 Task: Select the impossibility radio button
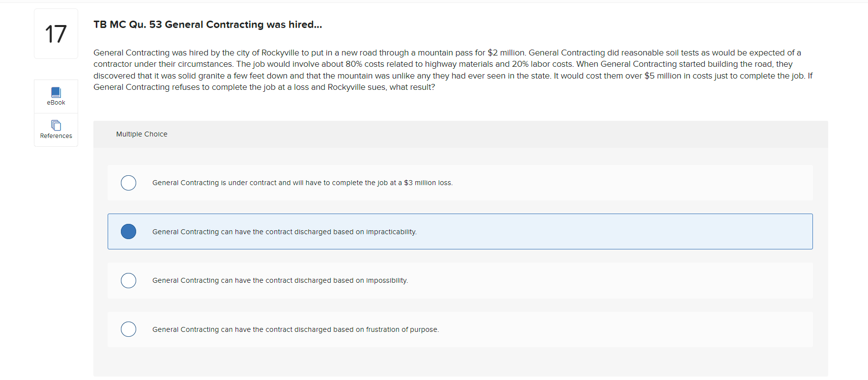128,280
